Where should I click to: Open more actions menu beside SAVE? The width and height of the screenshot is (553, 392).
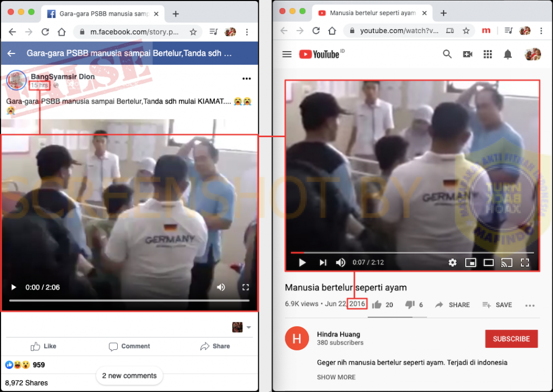coord(530,305)
